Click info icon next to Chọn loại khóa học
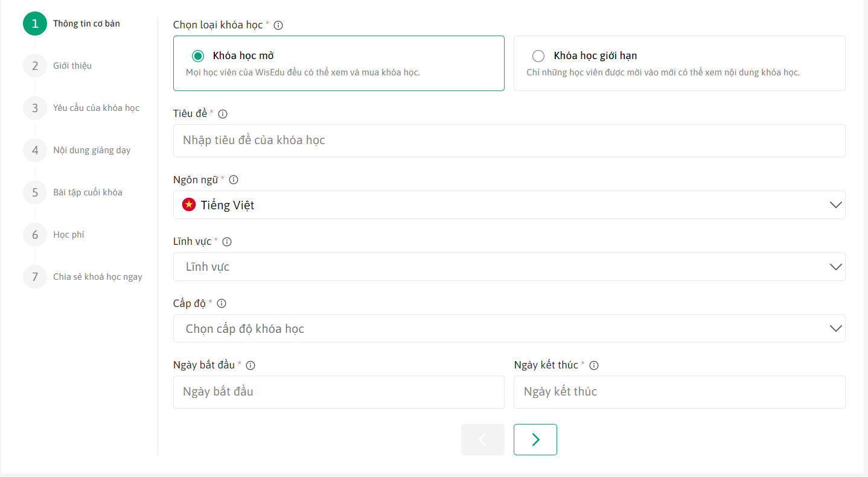 click(278, 25)
